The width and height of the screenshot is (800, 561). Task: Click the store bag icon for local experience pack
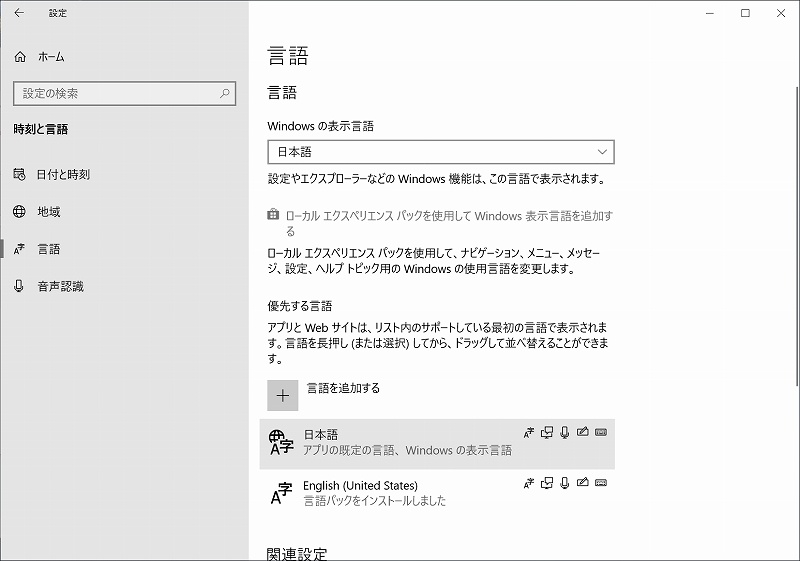[273, 215]
